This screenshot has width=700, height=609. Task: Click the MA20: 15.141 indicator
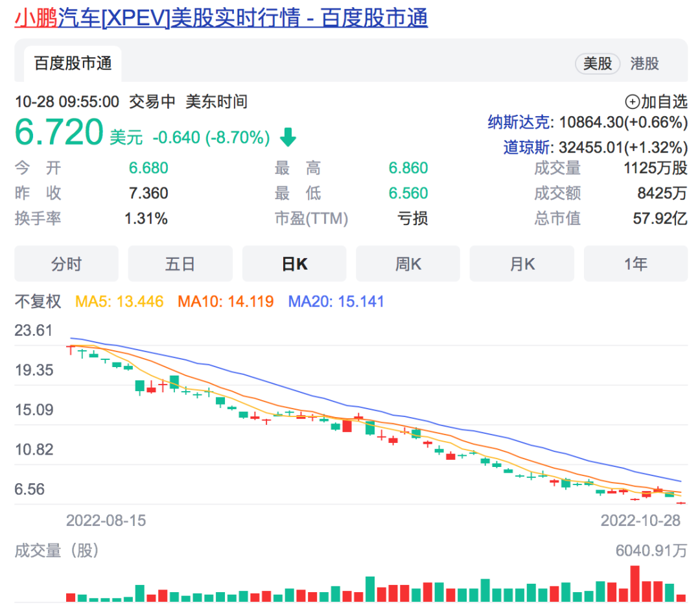(x=336, y=301)
